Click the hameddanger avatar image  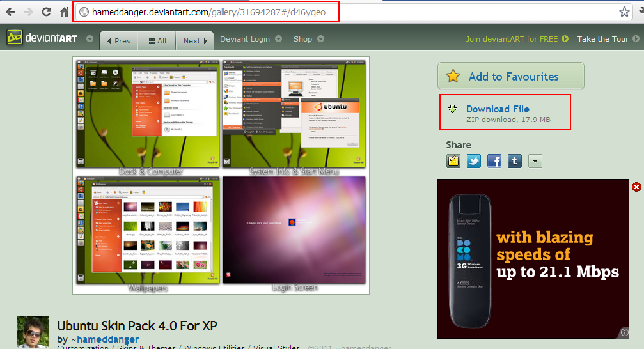click(33, 332)
